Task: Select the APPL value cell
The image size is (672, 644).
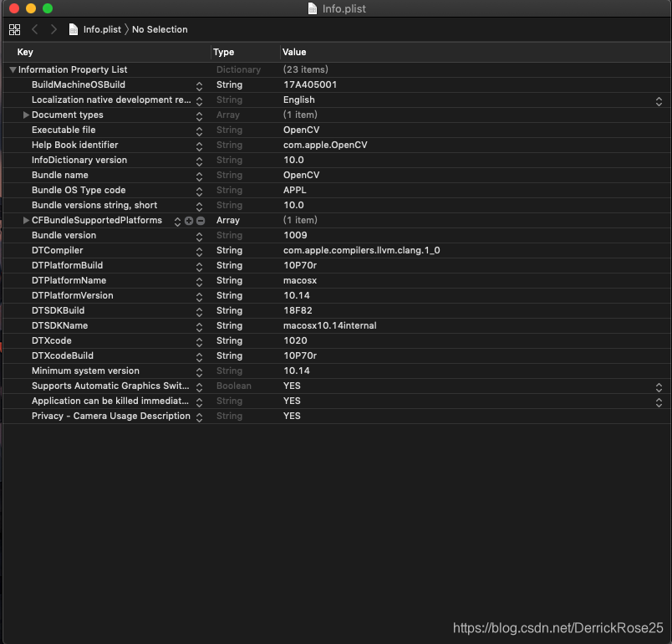Action: click(294, 190)
